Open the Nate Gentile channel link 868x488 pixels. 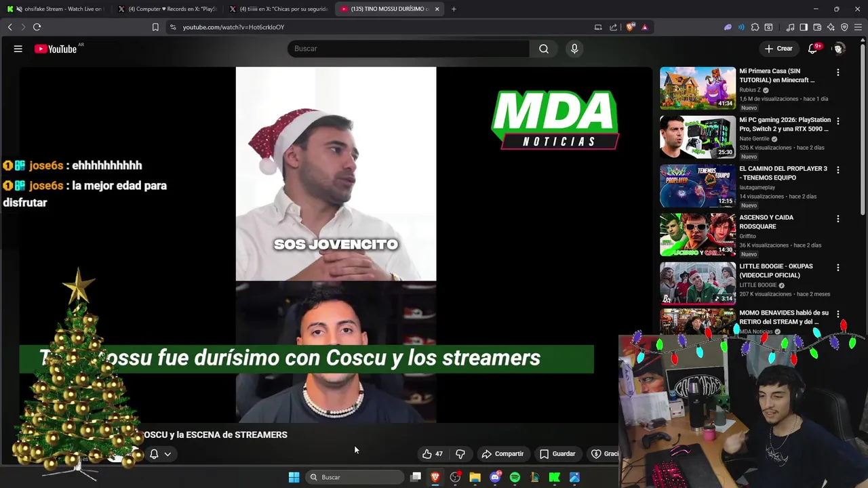tap(754, 139)
